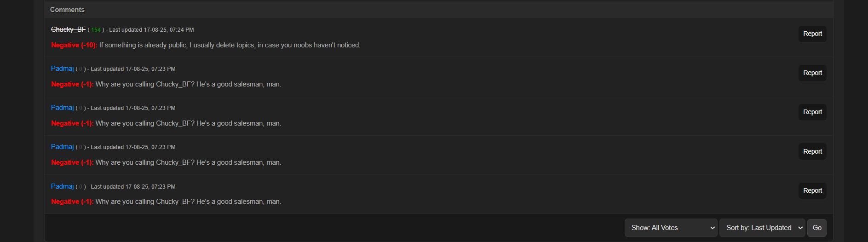The height and width of the screenshot is (242, 868).
Task: Open Padmaj's profile from the second Padmaj comment
Action: click(62, 108)
